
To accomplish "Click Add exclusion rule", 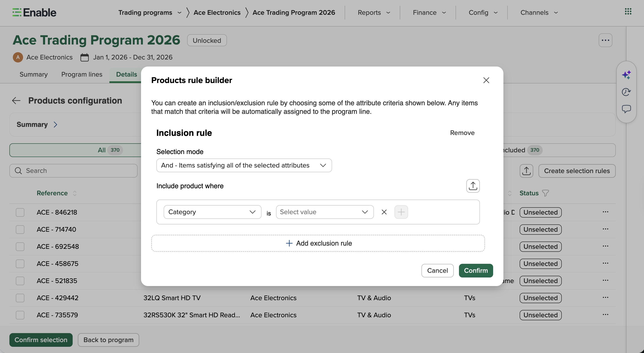I will tap(318, 243).
